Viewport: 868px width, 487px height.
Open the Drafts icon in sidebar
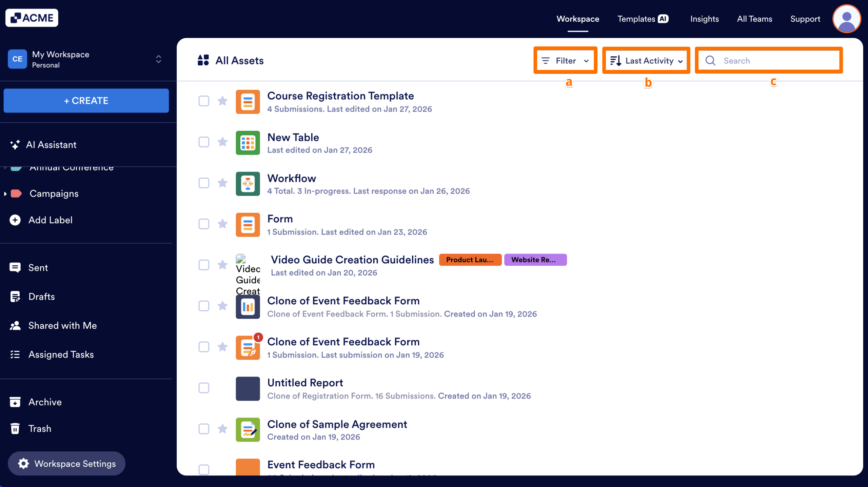tap(15, 297)
